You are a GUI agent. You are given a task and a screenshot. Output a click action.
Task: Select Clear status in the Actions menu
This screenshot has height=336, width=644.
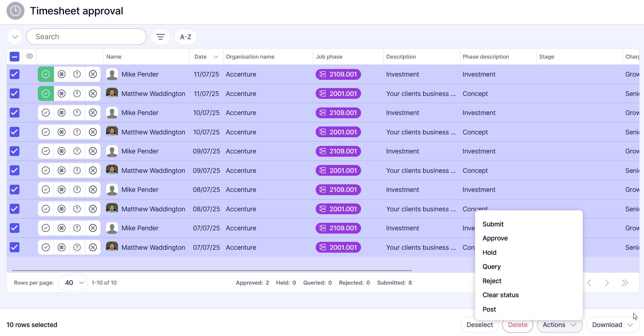pyautogui.click(x=500, y=295)
